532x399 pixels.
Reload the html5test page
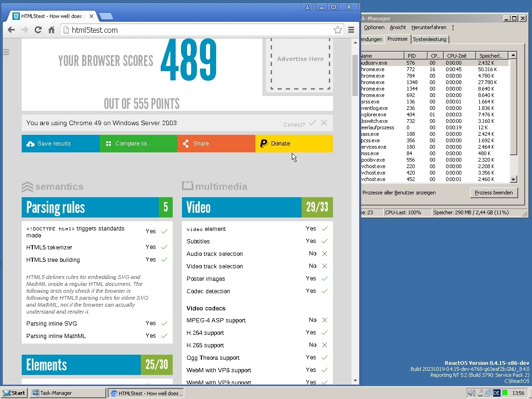click(38, 30)
